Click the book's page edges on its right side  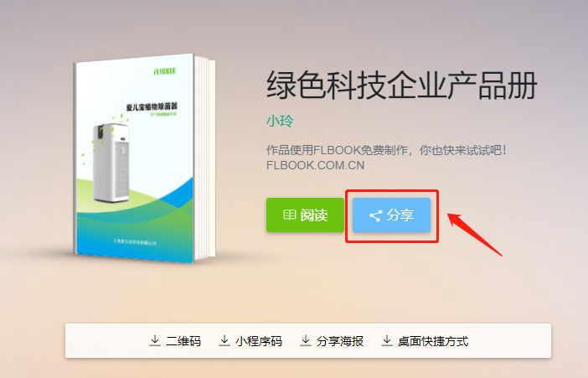coord(204,158)
